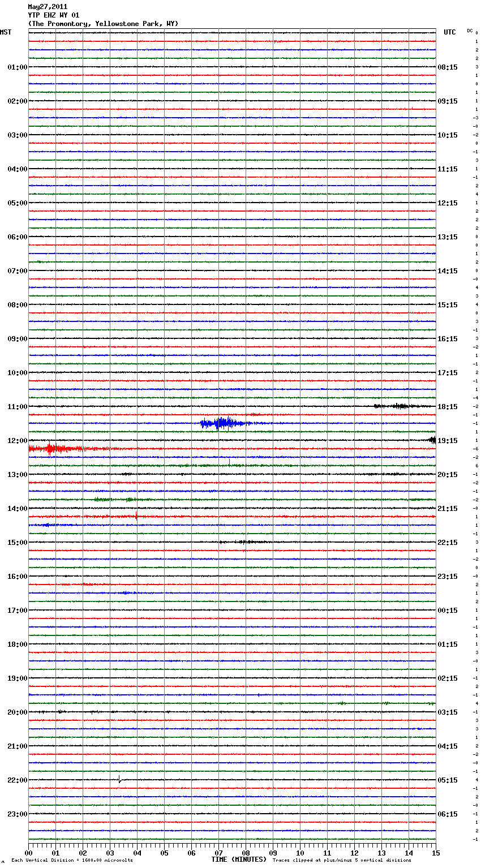Select the 08:00 MST time label

pos(17,305)
